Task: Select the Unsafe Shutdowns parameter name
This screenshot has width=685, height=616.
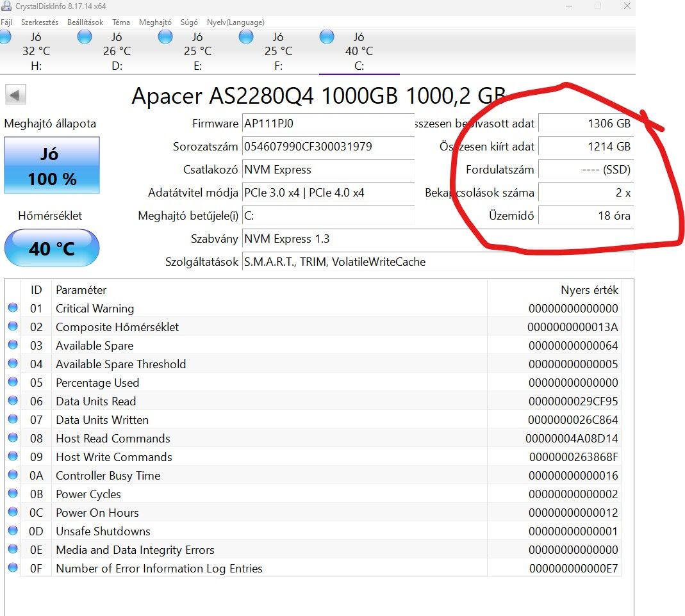Action: tap(103, 531)
